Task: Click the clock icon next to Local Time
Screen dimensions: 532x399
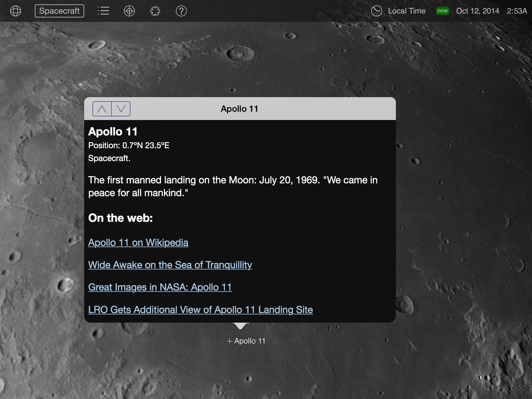Action: tap(376, 11)
